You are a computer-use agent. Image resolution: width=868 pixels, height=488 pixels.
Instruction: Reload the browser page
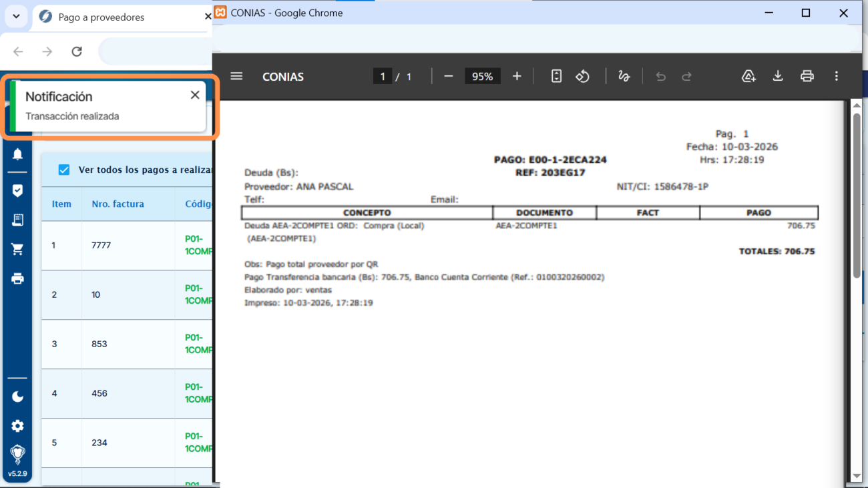pos(77,51)
